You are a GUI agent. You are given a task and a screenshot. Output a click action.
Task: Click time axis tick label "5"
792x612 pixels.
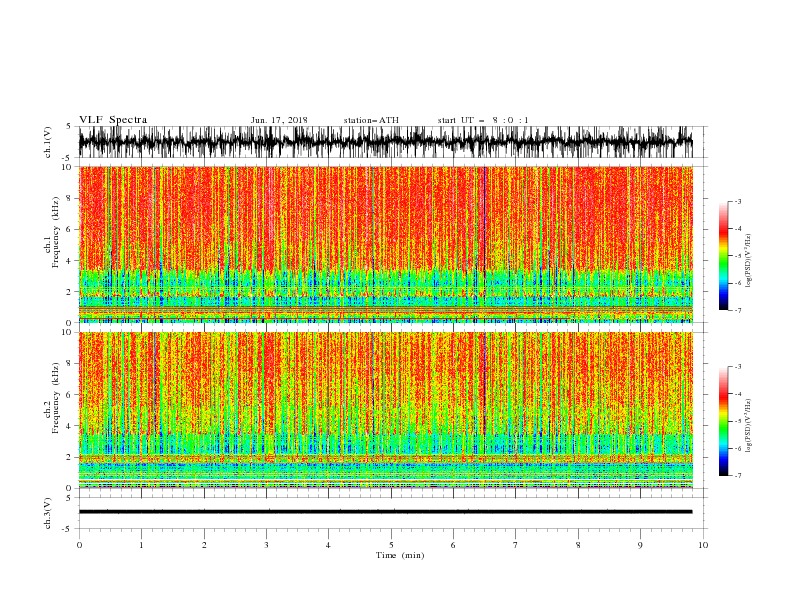pos(391,545)
